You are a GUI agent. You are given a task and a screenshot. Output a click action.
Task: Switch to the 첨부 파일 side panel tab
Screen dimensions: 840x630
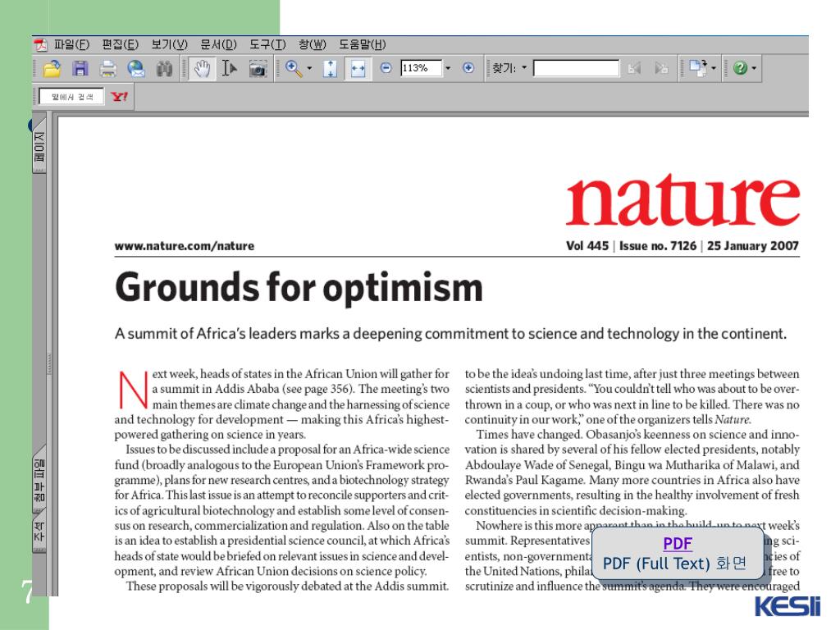click(x=39, y=479)
